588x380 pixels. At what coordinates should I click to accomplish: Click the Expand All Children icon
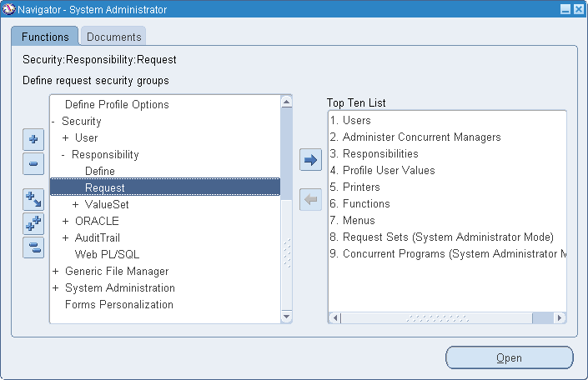pyautogui.click(x=33, y=199)
